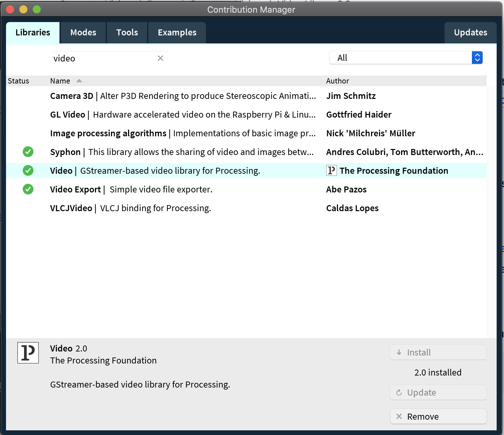Click the Update button
The image size is (504, 435).
[x=438, y=393]
